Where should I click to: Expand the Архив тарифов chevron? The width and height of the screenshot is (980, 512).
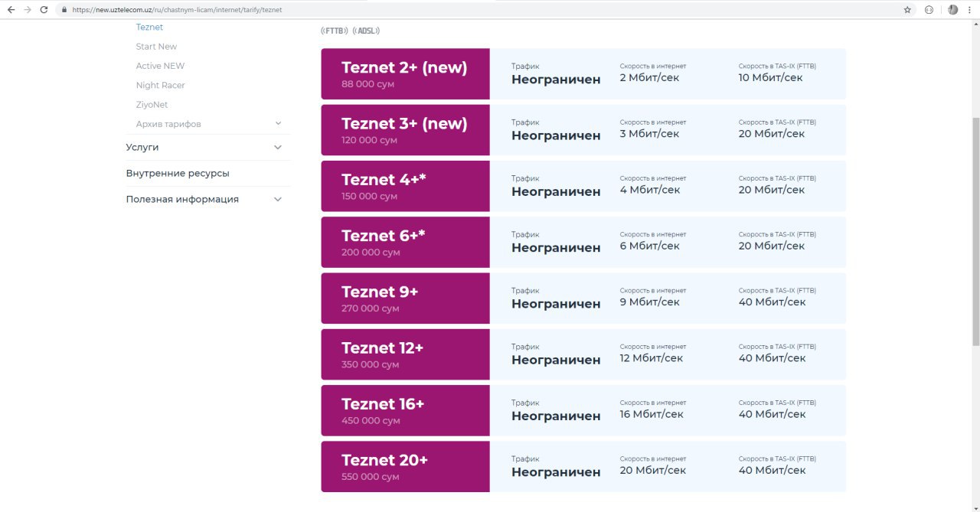point(278,123)
